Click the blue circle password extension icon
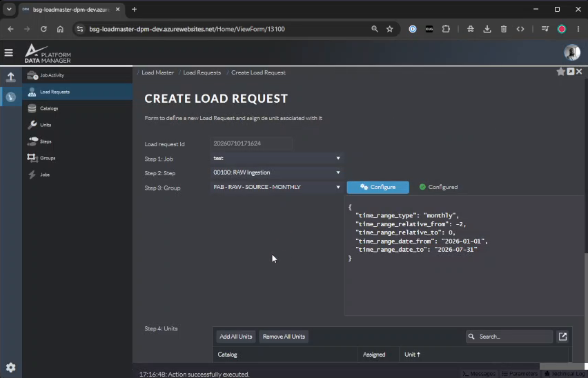588x378 pixels. [413, 29]
